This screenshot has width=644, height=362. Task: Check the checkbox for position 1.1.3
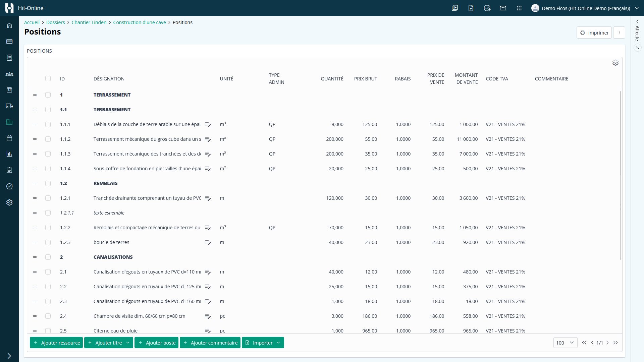(48, 154)
